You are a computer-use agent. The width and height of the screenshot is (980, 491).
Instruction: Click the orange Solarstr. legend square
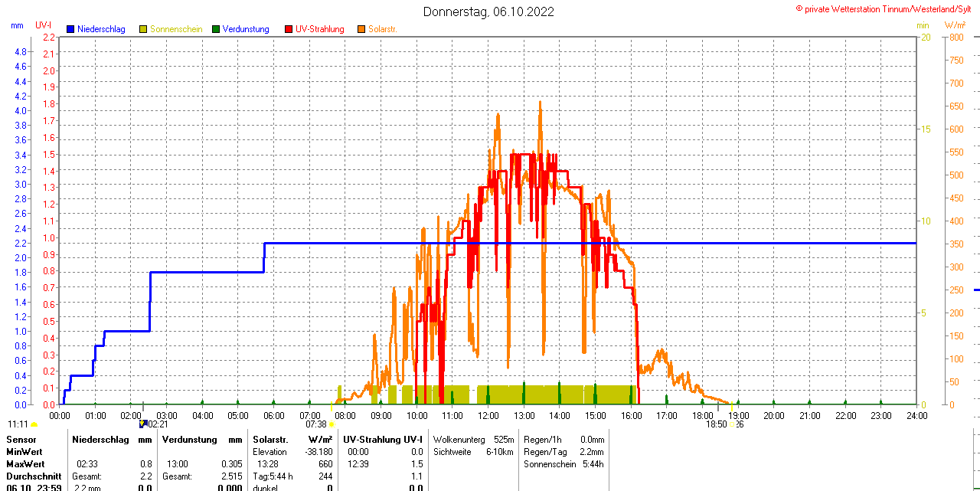click(361, 29)
